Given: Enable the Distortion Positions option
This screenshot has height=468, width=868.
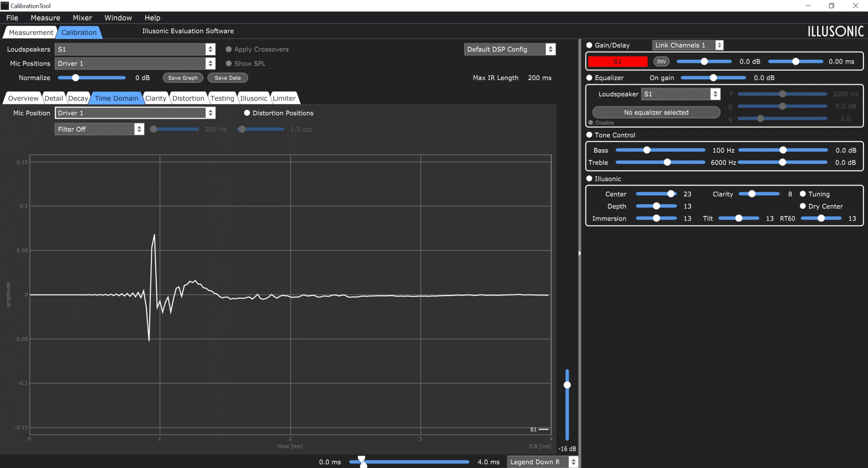Looking at the screenshot, I should click(247, 113).
